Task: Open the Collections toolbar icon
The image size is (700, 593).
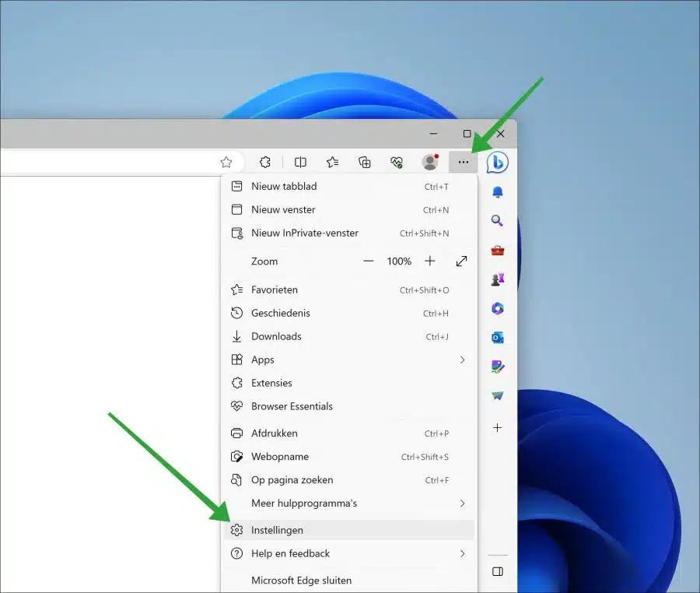Action: pos(365,162)
